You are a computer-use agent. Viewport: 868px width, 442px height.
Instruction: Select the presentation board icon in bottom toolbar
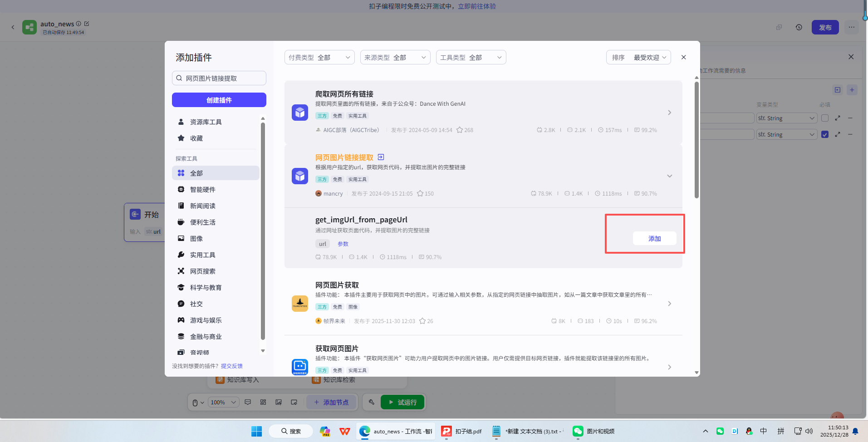click(294, 402)
